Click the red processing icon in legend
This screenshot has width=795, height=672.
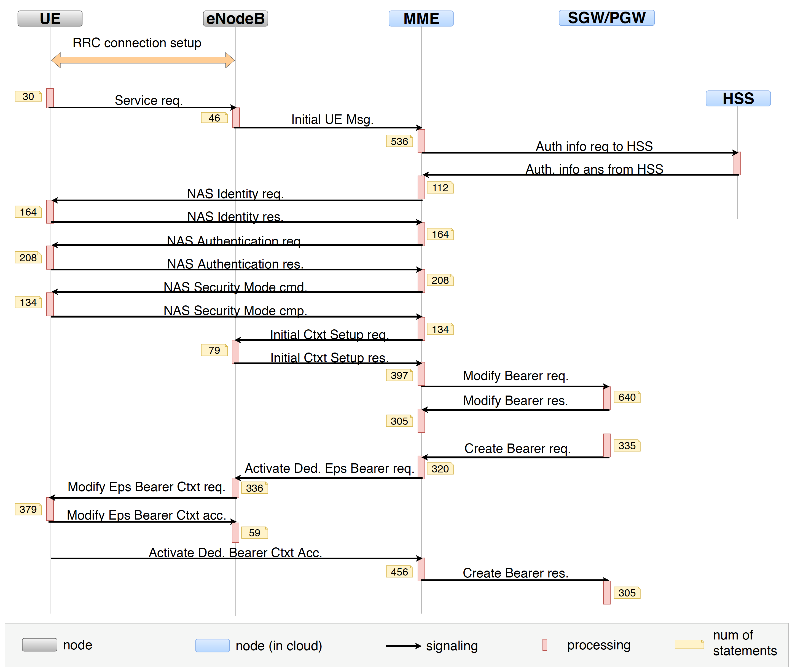(545, 644)
